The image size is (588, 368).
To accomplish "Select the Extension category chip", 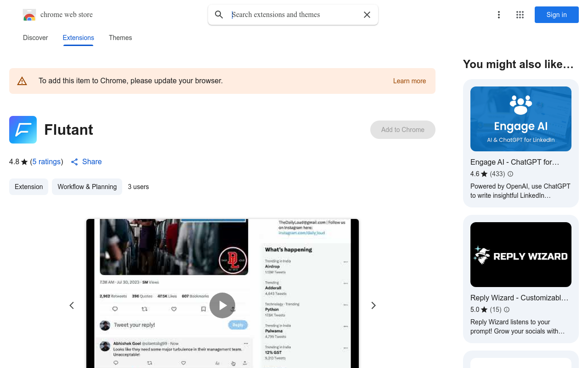I will 28,187.
